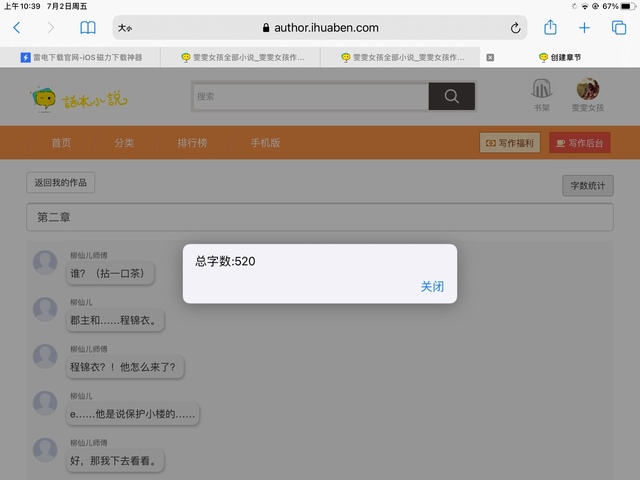Click the search magnifier button
This screenshot has height=480, width=640.
click(x=452, y=96)
